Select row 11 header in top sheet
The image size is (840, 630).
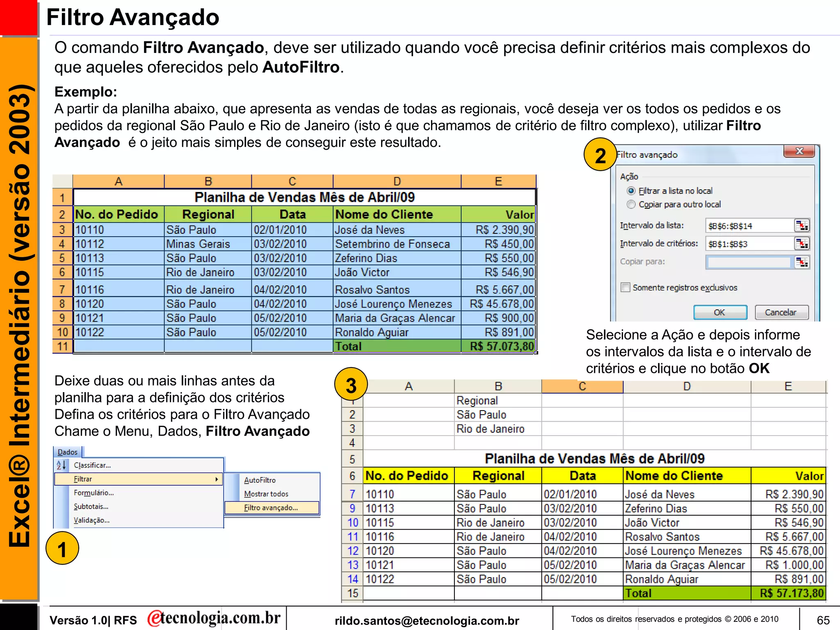(62, 346)
